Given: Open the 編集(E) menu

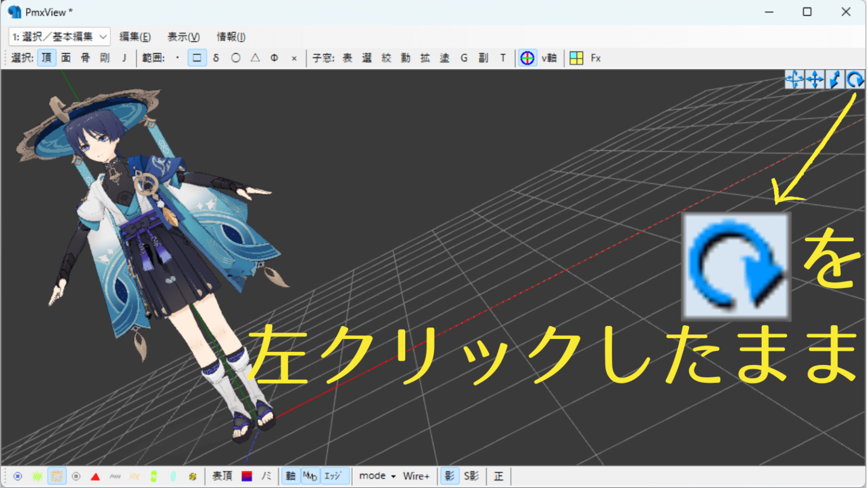Looking at the screenshot, I should pyautogui.click(x=134, y=36).
